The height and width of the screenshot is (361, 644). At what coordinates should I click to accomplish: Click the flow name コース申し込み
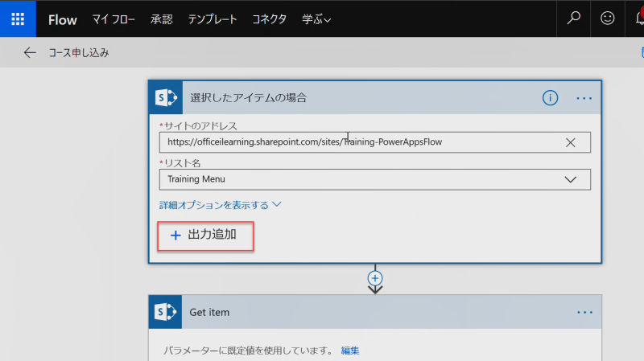[x=79, y=52]
